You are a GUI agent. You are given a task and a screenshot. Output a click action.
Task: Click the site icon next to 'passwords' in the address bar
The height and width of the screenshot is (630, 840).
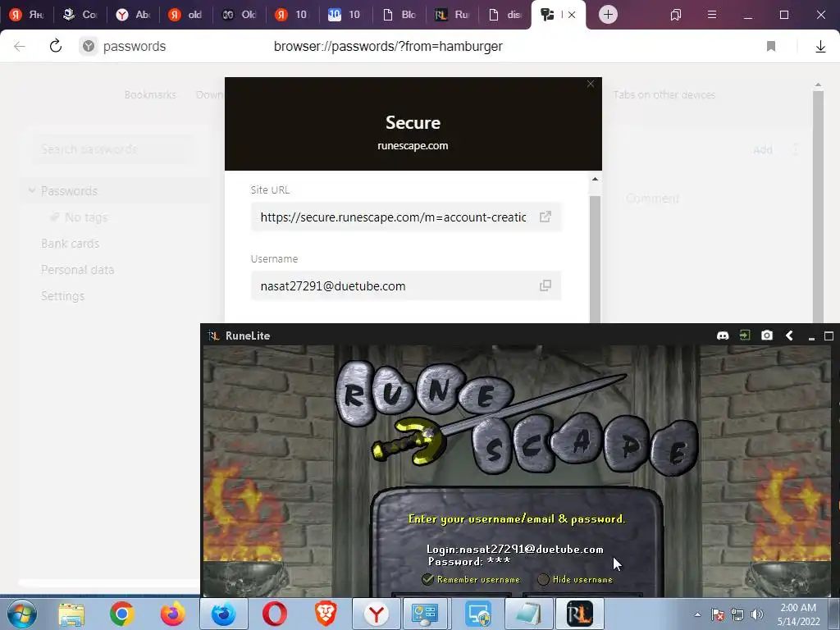click(x=89, y=47)
